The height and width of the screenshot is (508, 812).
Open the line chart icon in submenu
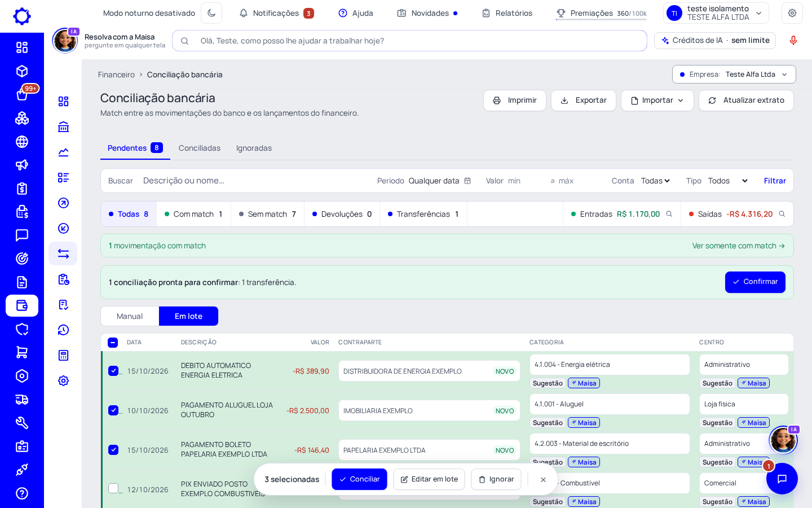pos(63,152)
